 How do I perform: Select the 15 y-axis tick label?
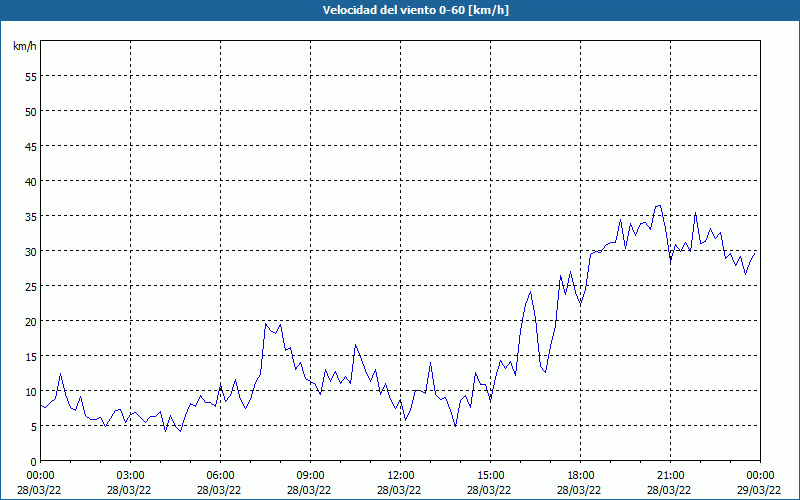pyautogui.click(x=31, y=357)
